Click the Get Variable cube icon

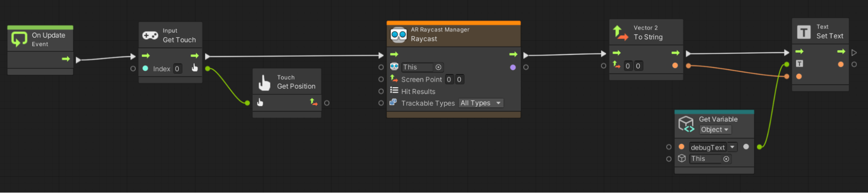tap(686, 124)
